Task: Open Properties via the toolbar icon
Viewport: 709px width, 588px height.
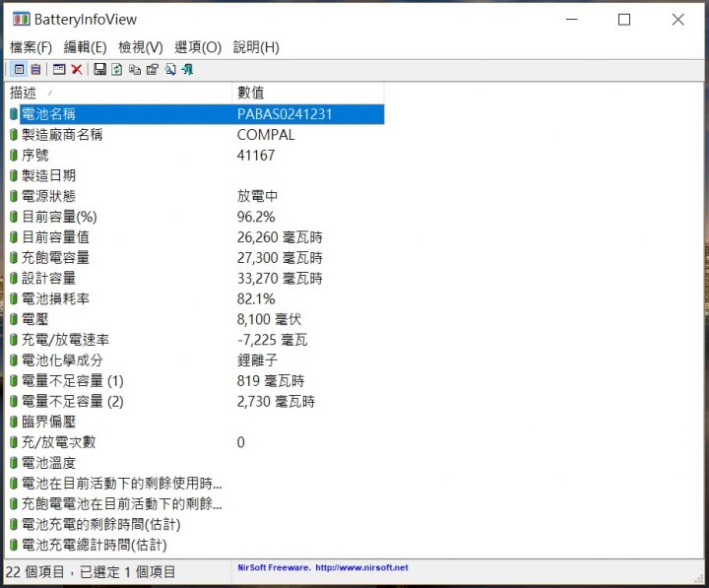Action: pos(153,69)
